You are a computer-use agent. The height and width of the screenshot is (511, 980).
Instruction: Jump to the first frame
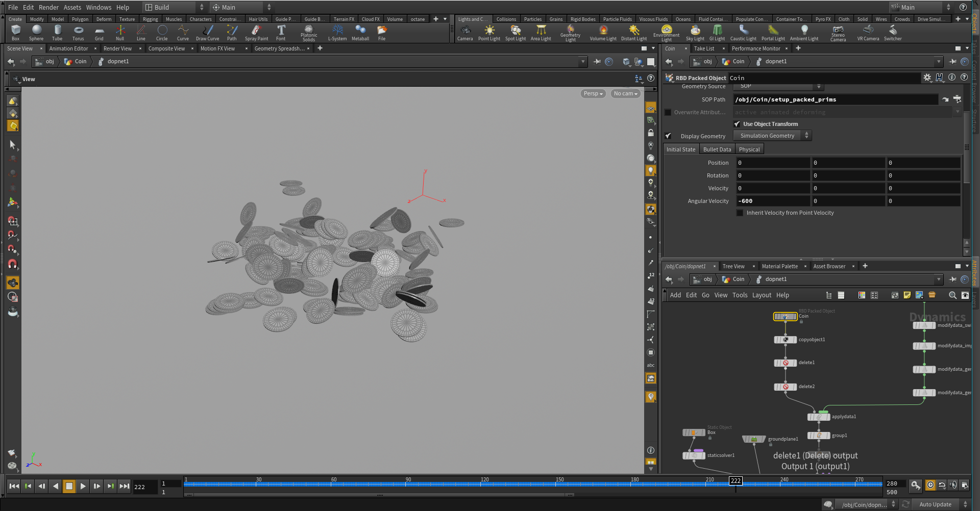pyautogui.click(x=14, y=486)
